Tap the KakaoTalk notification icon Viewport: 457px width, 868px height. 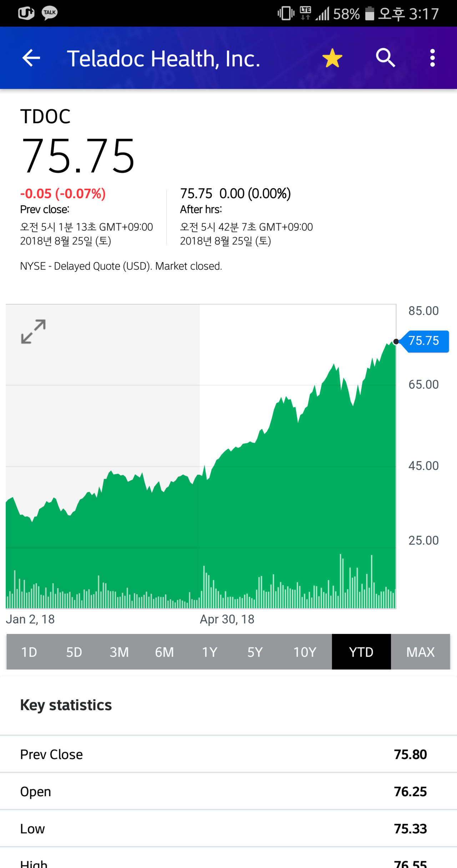[49, 13]
